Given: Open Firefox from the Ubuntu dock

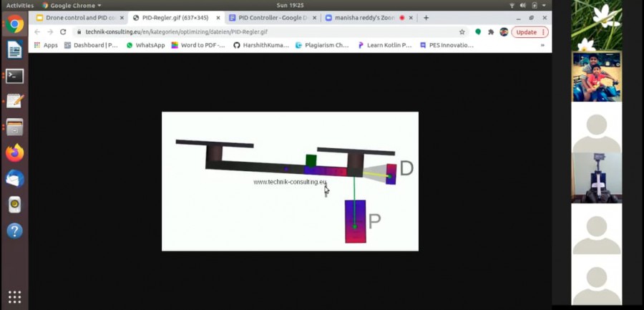Looking at the screenshot, I should [14, 152].
